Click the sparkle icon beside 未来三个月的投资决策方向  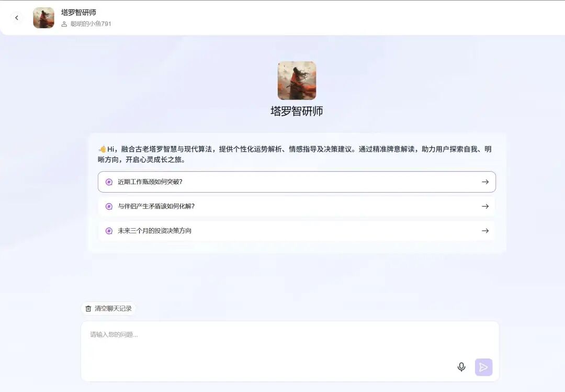click(109, 230)
